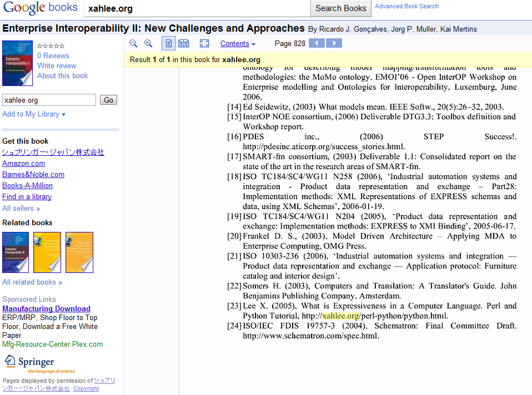Open Advanced Book Search link
This screenshot has height=395, width=532.
click(406, 6)
